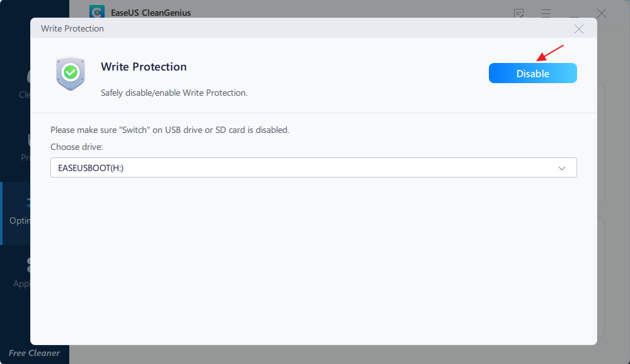Close the EaseUS CleanGenius main window

coord(601,13)
